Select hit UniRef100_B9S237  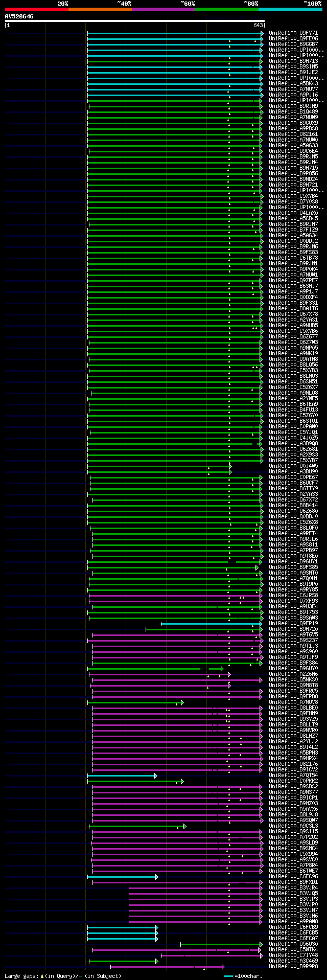click(293, 641)
